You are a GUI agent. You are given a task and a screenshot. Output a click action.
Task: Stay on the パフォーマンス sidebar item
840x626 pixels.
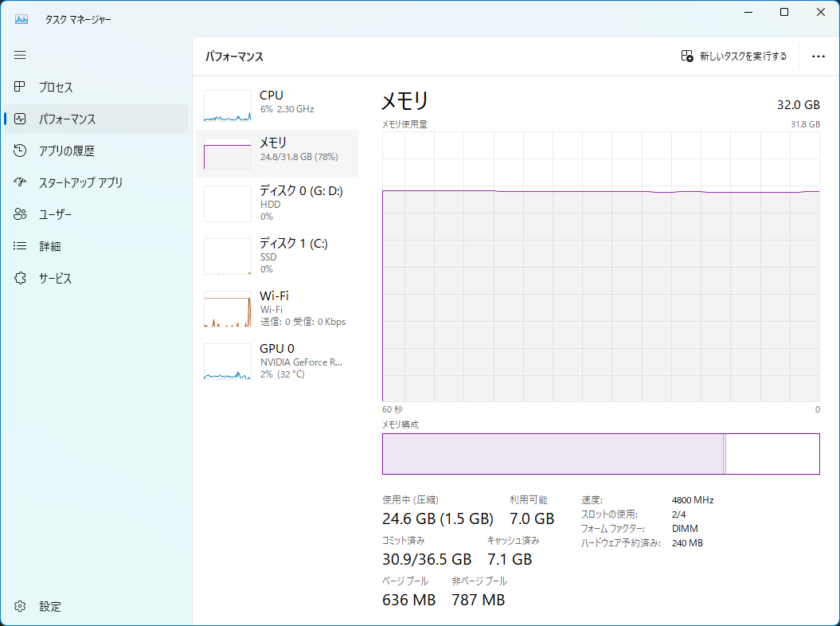(68, 119)
